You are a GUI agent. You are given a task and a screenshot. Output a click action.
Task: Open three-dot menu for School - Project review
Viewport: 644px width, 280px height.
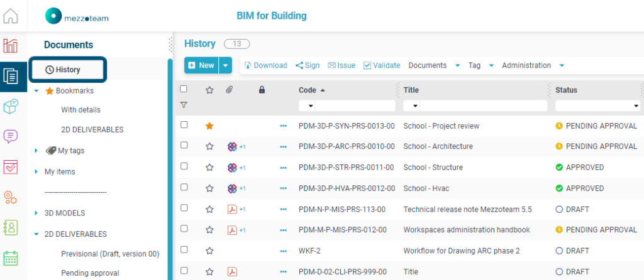[283, 126]
